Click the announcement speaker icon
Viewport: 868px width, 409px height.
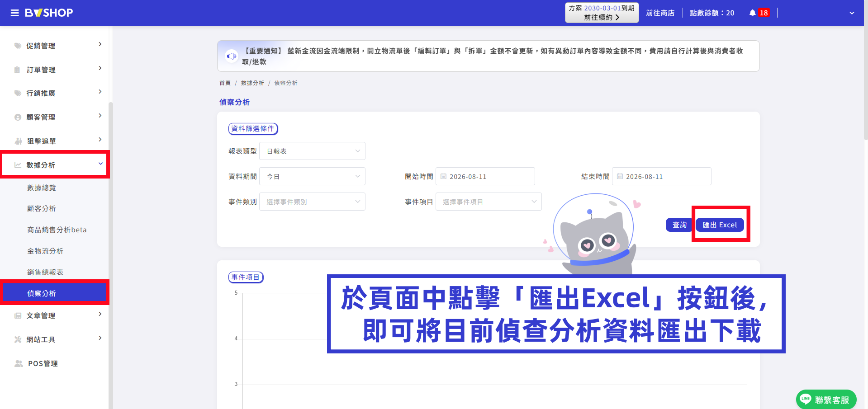[x=232, y=56]
